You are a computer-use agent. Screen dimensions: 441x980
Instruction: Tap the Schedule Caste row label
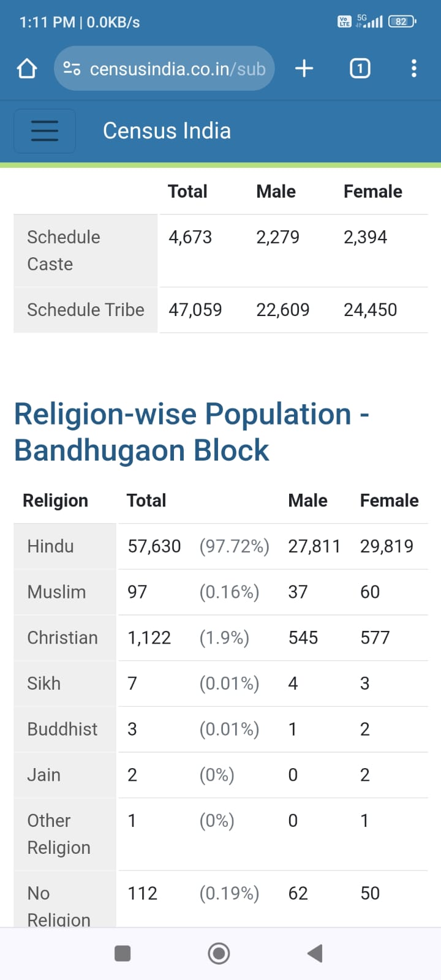(x=63, y=251)
